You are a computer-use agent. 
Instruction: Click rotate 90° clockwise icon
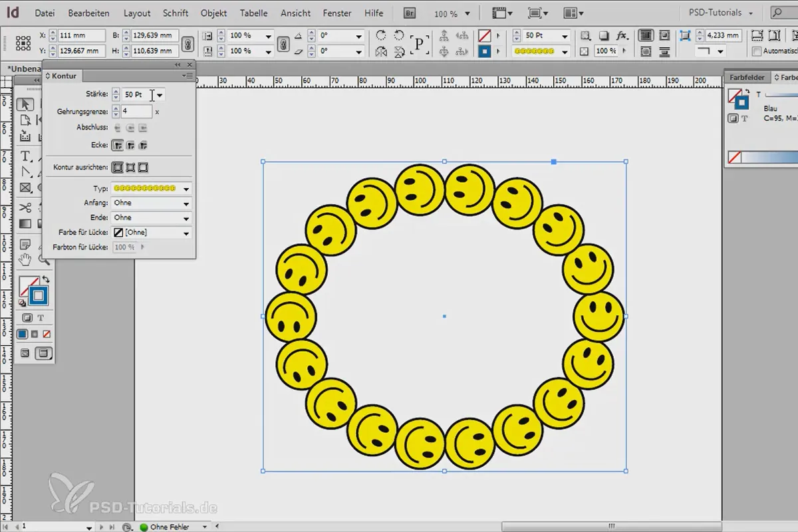(x=380, y=36)
